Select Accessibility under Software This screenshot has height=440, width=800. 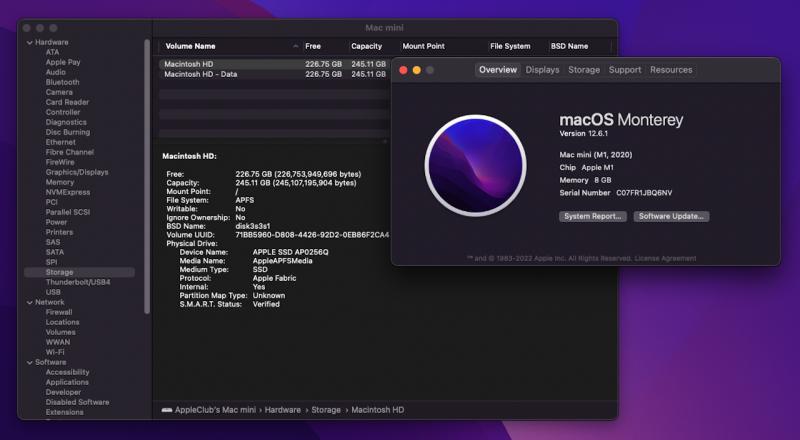(x=67, y=372)
